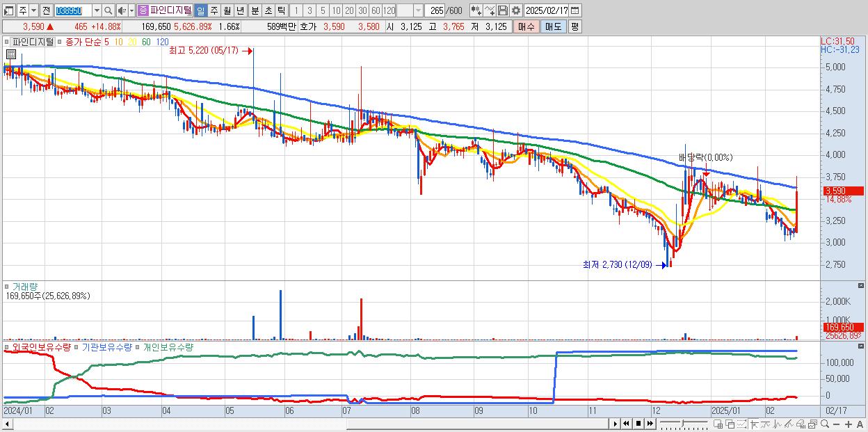868x432 pixels.
Task: Toggle the 거래량 volume indicator checkbox
Action: pos(7,286)
